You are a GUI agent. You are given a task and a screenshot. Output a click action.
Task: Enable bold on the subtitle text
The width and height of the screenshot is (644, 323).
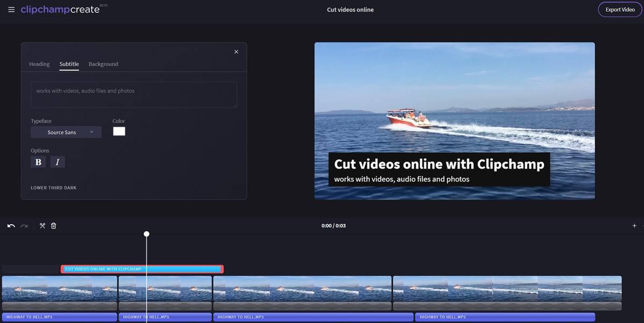(x=38, y=161)
